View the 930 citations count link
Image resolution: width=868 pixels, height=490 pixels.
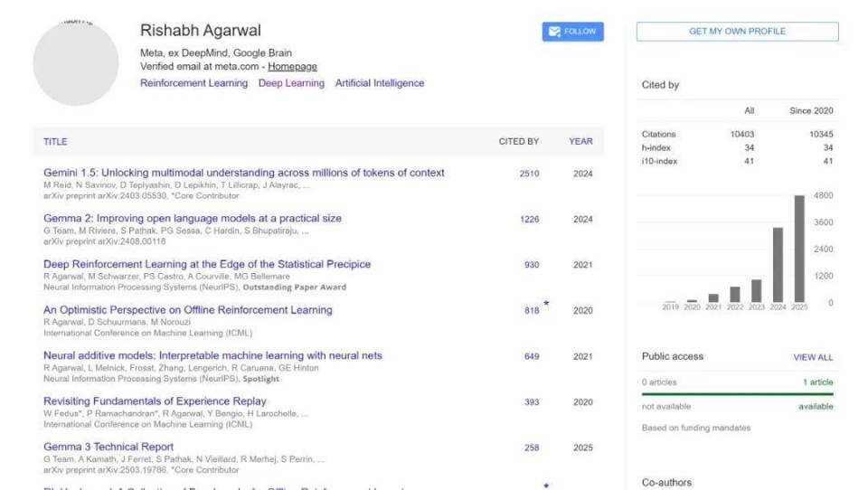click(x=532, y=265)
